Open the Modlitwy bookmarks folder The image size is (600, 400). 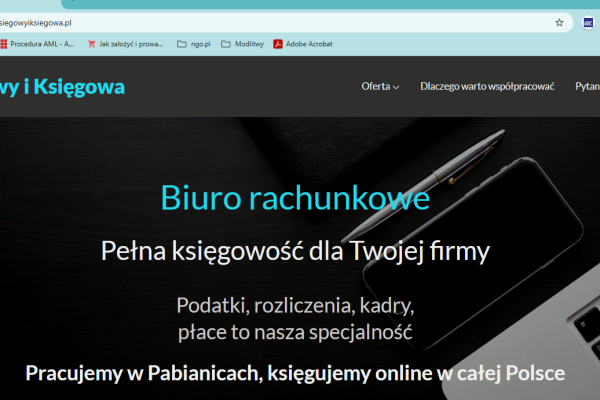243,44
